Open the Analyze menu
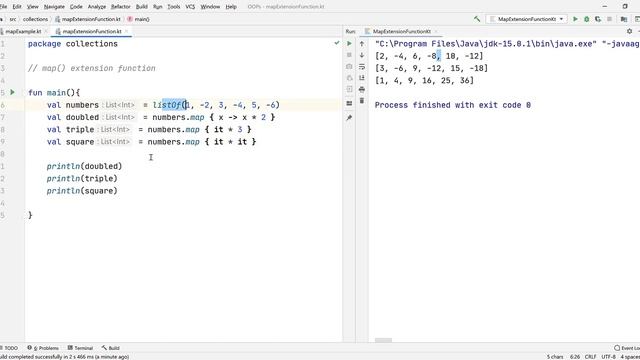Image resolution: width=640 pixels, height=360 pixels. 97,7
